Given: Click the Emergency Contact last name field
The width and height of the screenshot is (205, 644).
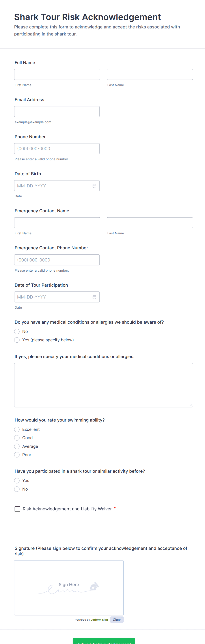Looking at the screenshot, I should tap(149, 222).
